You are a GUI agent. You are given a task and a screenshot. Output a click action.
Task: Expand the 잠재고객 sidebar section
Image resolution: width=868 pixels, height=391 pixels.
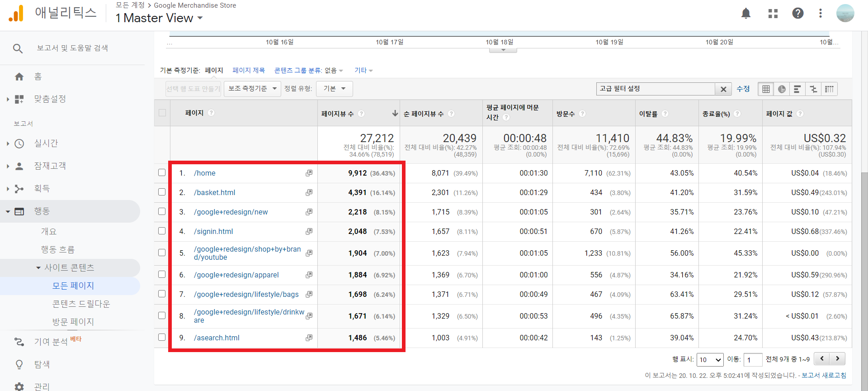(x=8, y=166)
